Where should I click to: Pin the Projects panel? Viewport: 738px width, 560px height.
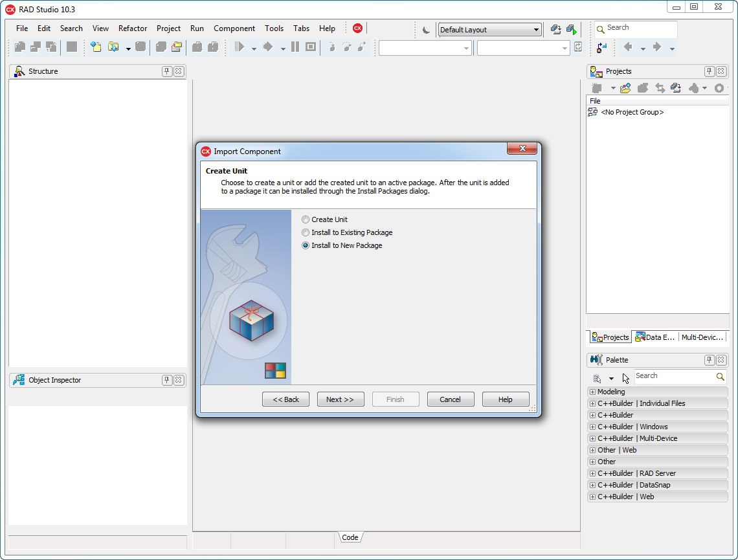[x=710, y=71]
